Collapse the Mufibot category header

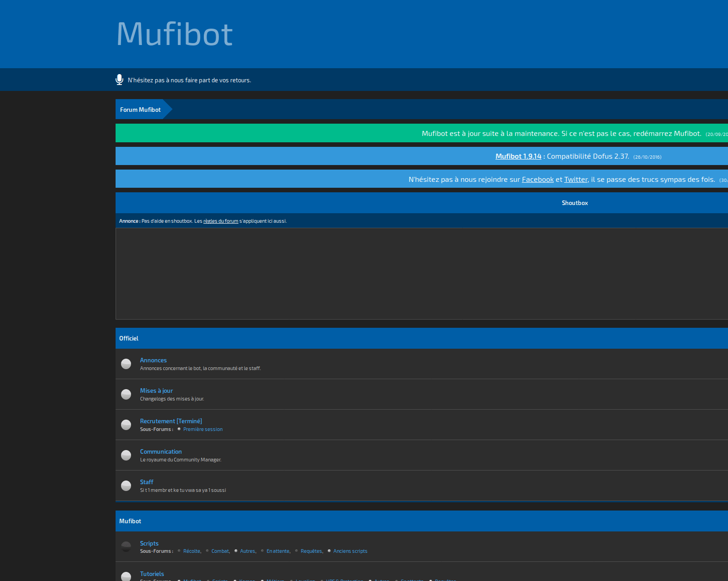[x=422, y=521]
